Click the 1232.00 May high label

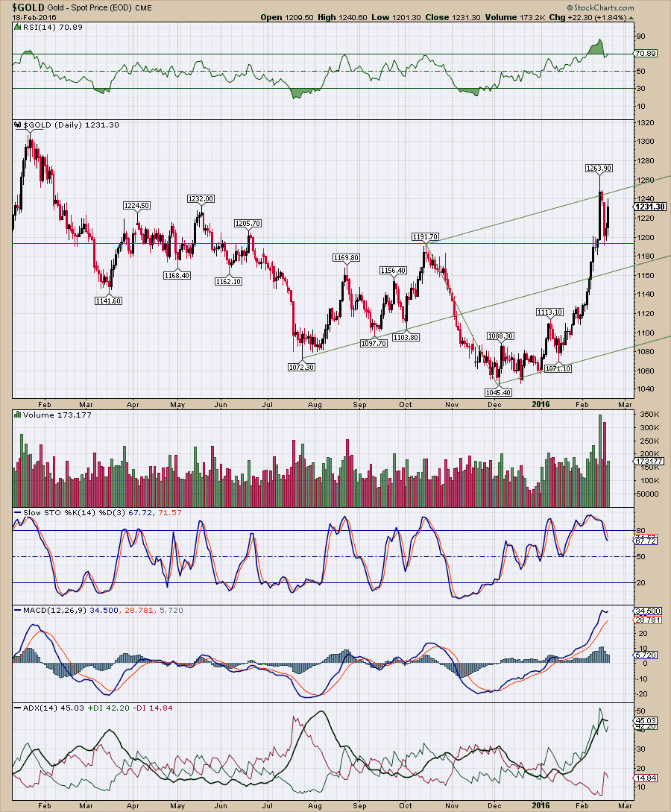(201, 199)
